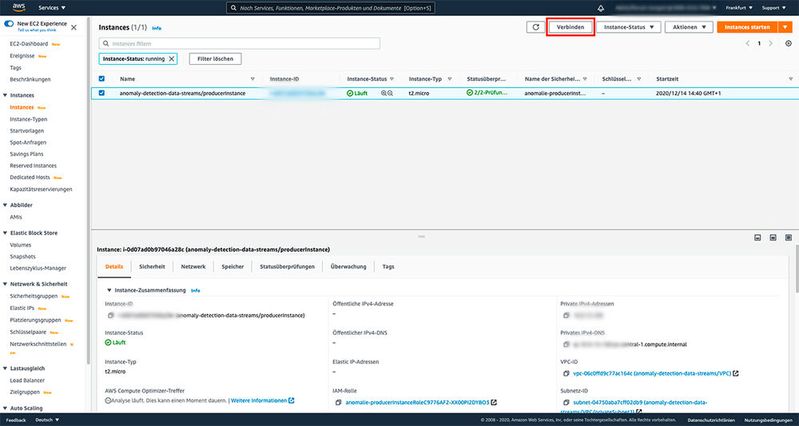Refresh the instances list
Viewport: 799px width, 426px height.
536,27
